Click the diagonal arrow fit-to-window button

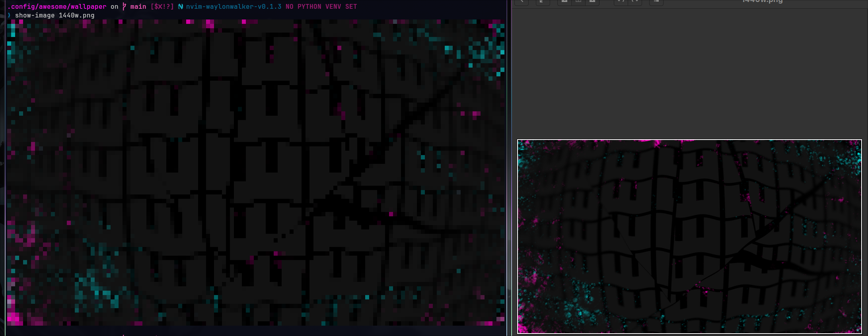[x=543, y=2]
